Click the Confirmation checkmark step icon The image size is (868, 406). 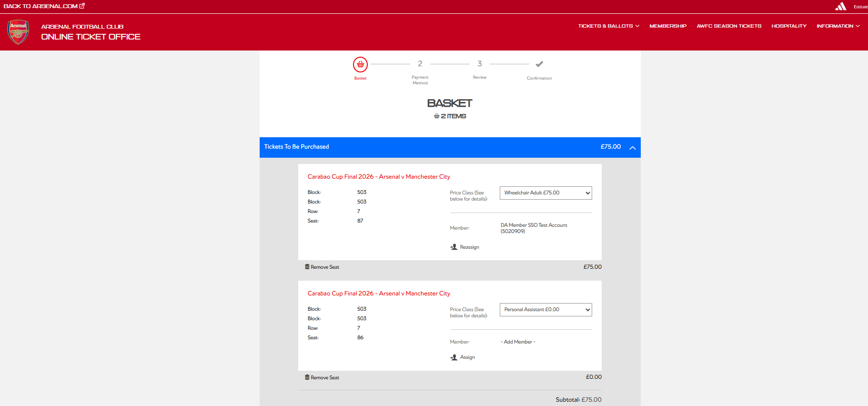coord(539,64)
